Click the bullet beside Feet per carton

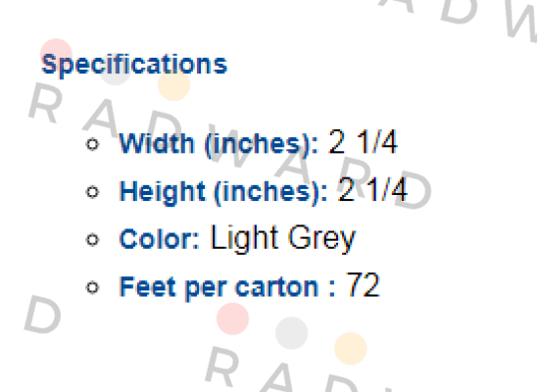92,287
